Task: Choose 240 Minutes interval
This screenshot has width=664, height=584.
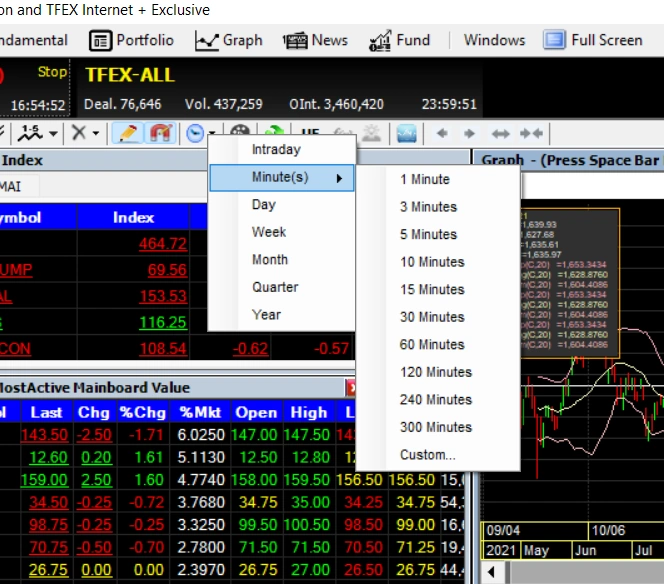Action: coord(438,400)
